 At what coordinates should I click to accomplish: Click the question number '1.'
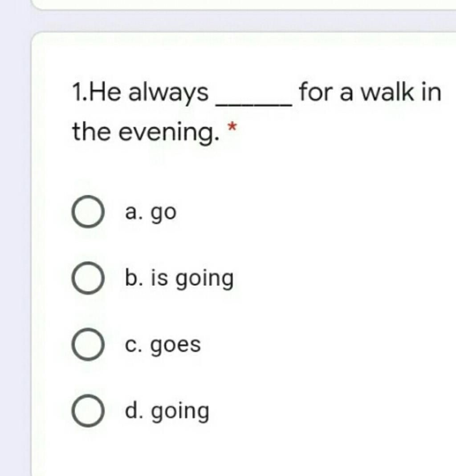pos(80,93)
